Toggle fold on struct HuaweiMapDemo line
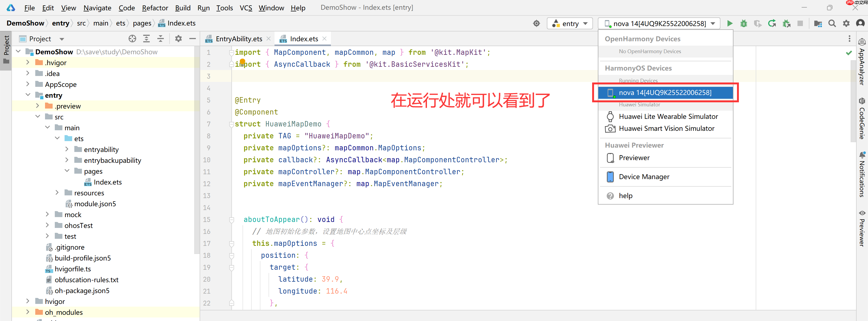Screen dimensions: 868x321 [231, 124]
